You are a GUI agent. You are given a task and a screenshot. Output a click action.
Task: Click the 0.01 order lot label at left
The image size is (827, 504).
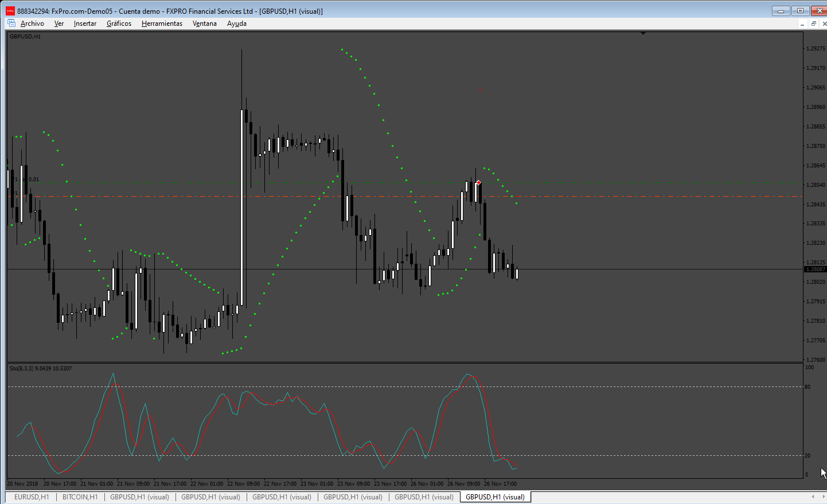click(x=34, y=179)
